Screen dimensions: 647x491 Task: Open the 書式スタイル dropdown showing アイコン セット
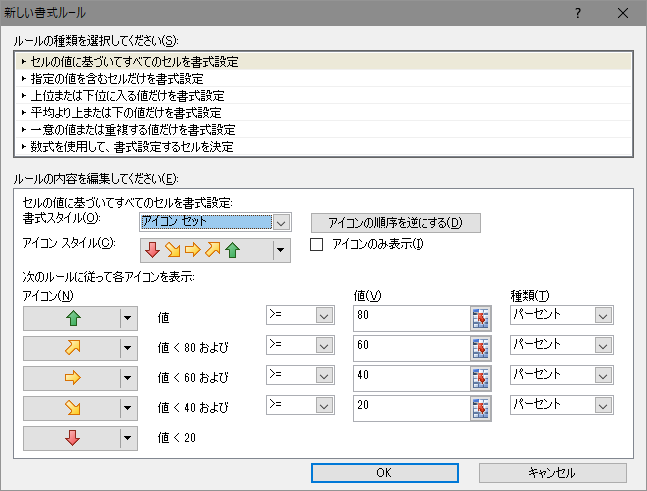[281, 222]
